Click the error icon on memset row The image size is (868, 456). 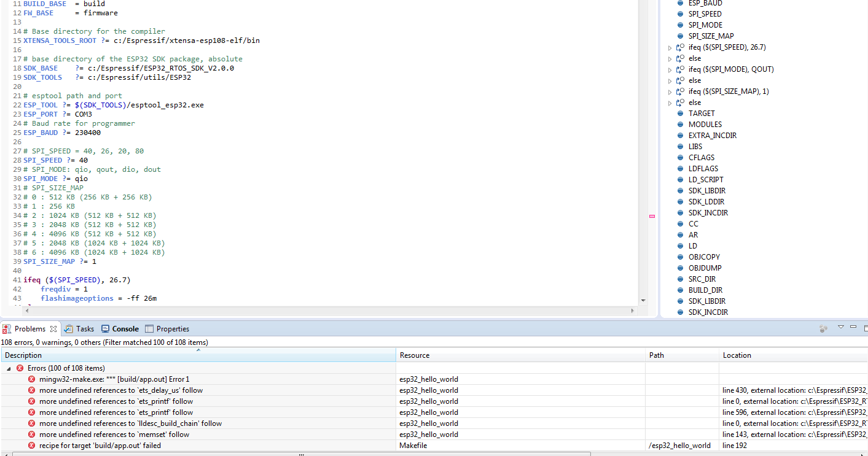point(31,435)
